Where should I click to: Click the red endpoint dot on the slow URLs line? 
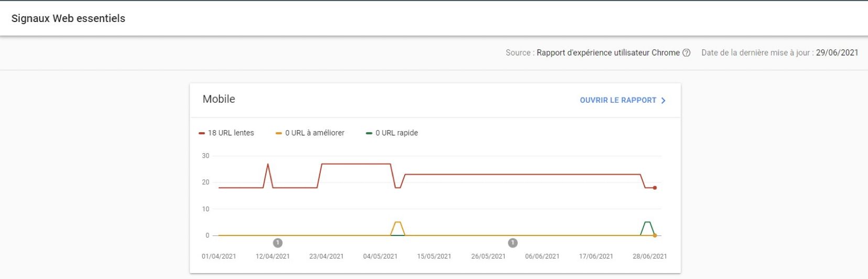click(x=655, y=188)
